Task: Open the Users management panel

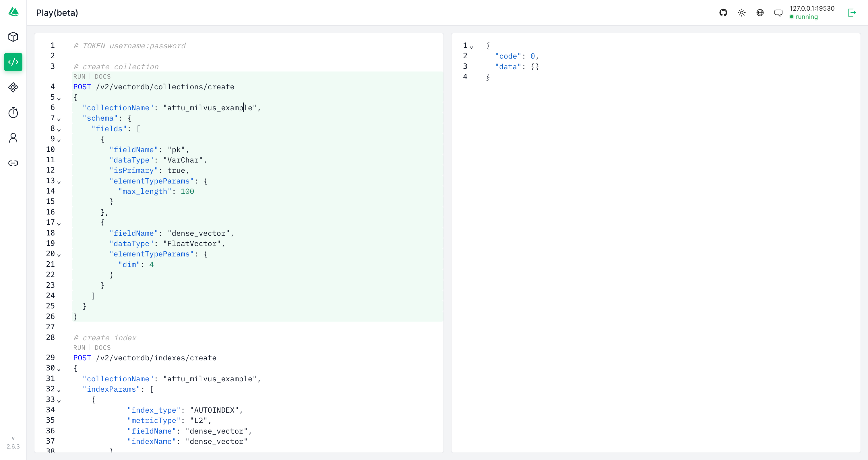Action: [x=13, y=138]
